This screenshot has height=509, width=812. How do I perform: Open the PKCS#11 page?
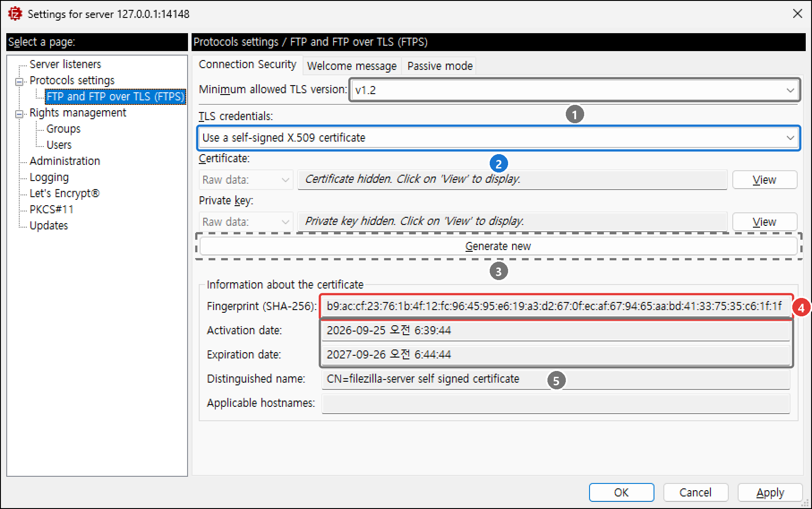[x=51, y=209]
